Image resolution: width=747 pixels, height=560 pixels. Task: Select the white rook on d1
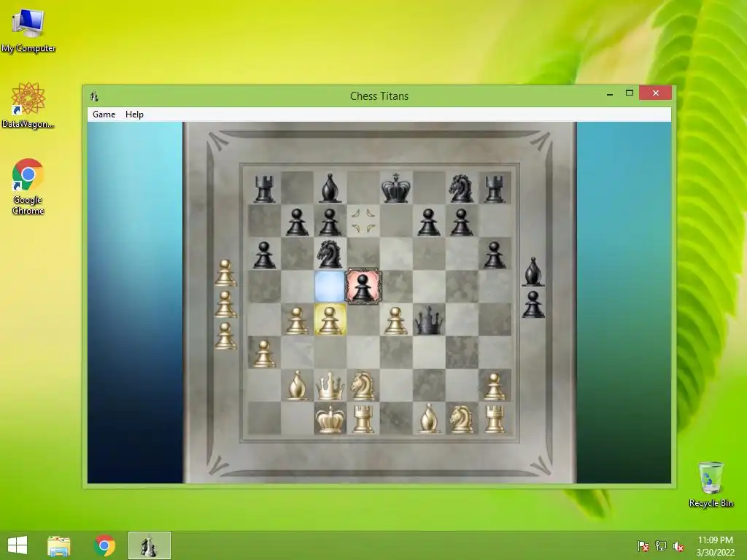click(363, 419)
